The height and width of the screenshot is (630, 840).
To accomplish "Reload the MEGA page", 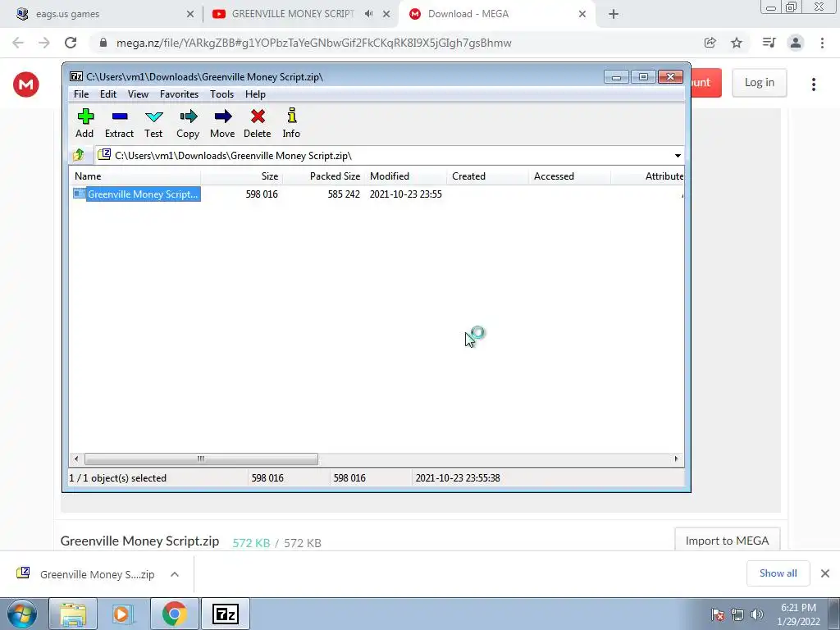I will 71,43.
